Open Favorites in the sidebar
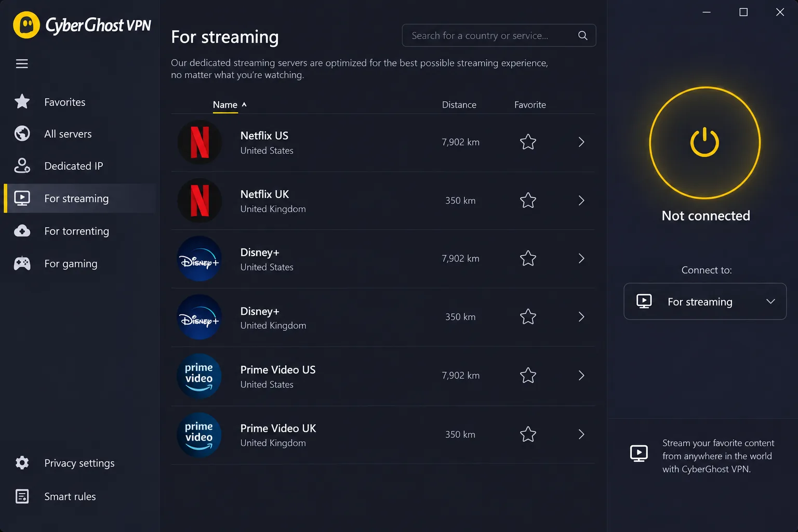798x532 pixels. (79, 102)
